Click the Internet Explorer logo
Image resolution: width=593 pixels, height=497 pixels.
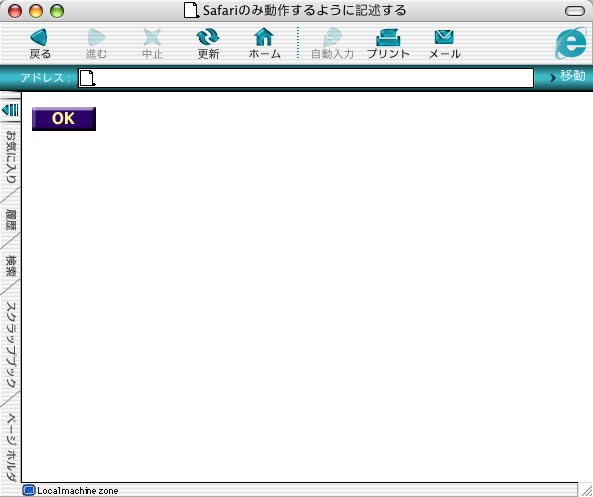571,43
